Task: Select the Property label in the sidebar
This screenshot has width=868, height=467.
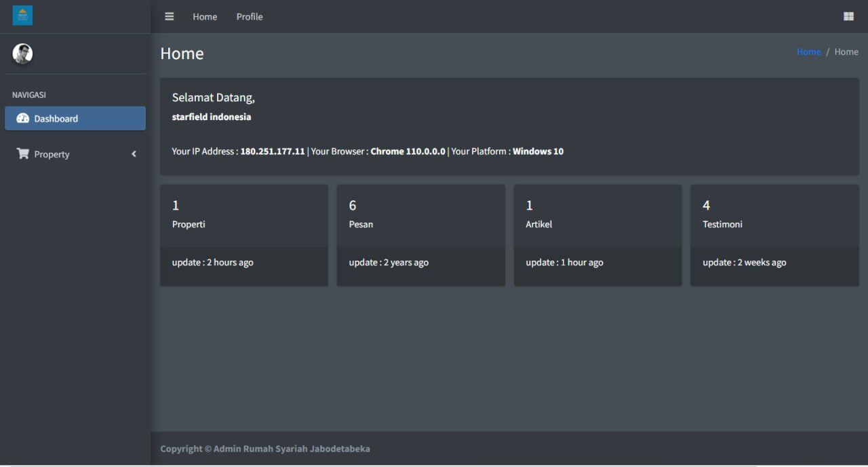Action: 52,154
